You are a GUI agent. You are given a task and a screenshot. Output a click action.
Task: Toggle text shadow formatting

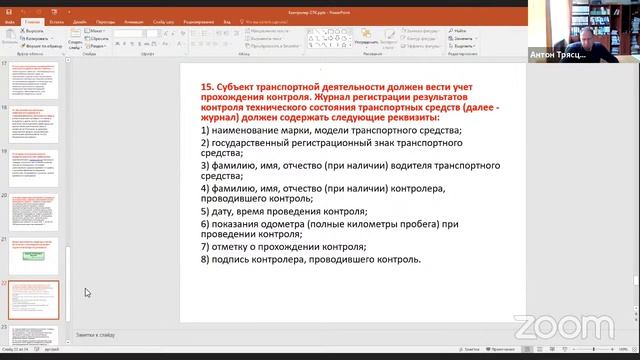click(139, 44)
